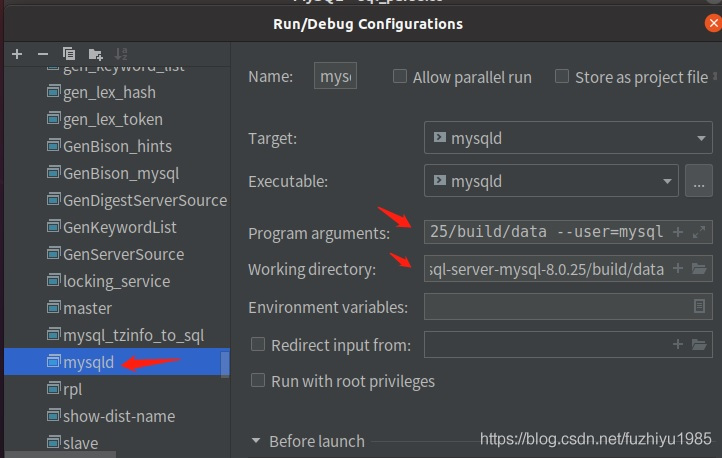Collapse the Before launch section
Viewport: 722px width, 458px height.
click(257, 441)
